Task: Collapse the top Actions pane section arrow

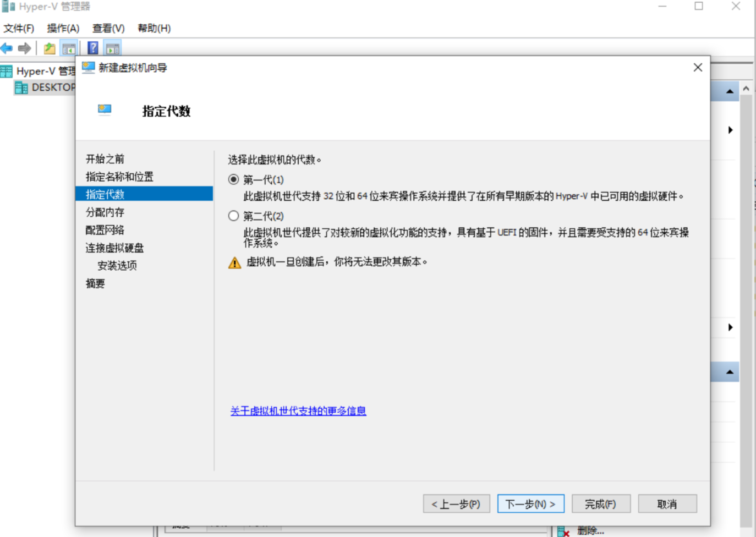Action: coord(730,91)
